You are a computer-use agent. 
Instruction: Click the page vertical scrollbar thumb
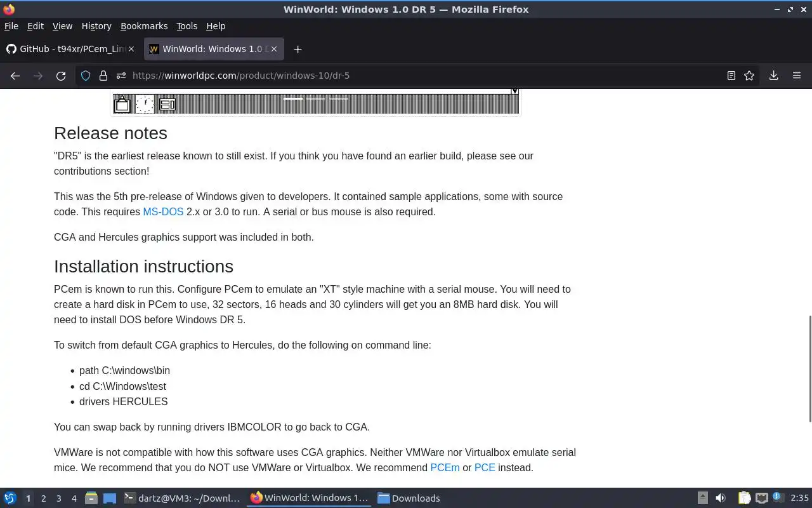click(x=809, y=368)
